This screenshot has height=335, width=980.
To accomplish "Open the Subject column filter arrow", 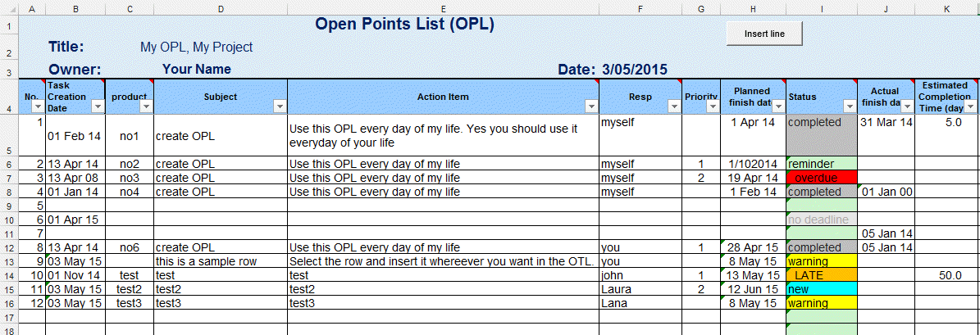I will (279, 106).
